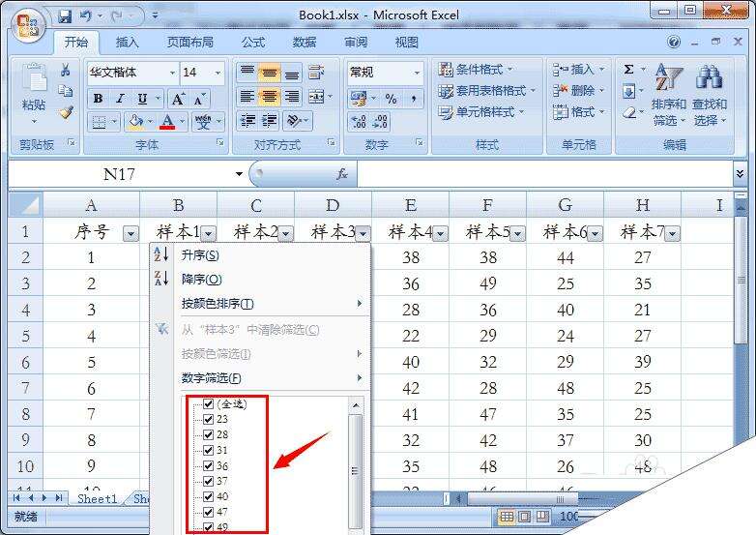The width and height of the screenshot is (756, 535).
Task: Cut selection with scissors icon
Action: pos(65,71)
